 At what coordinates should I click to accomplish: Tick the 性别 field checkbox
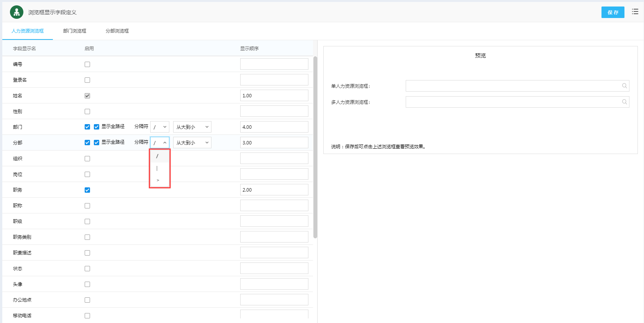point(87,111)
